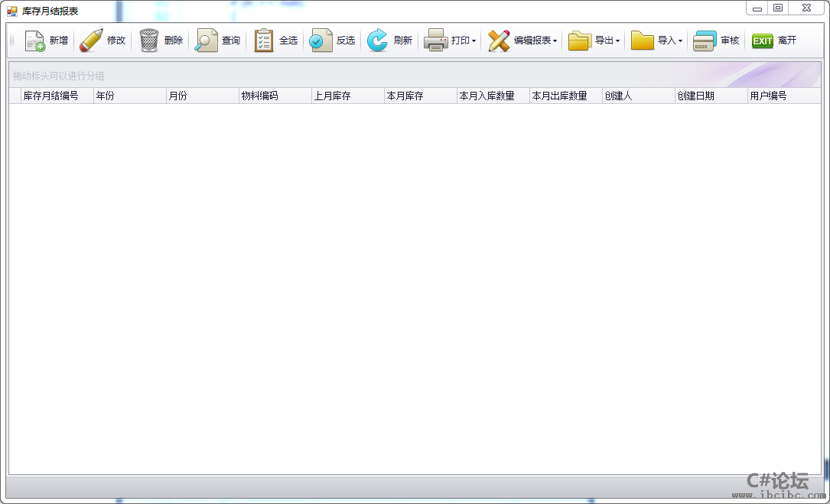Open 查询 (Query) magnifier icon
The width and height of the screenshot is (830, 504).
(206, 41)
